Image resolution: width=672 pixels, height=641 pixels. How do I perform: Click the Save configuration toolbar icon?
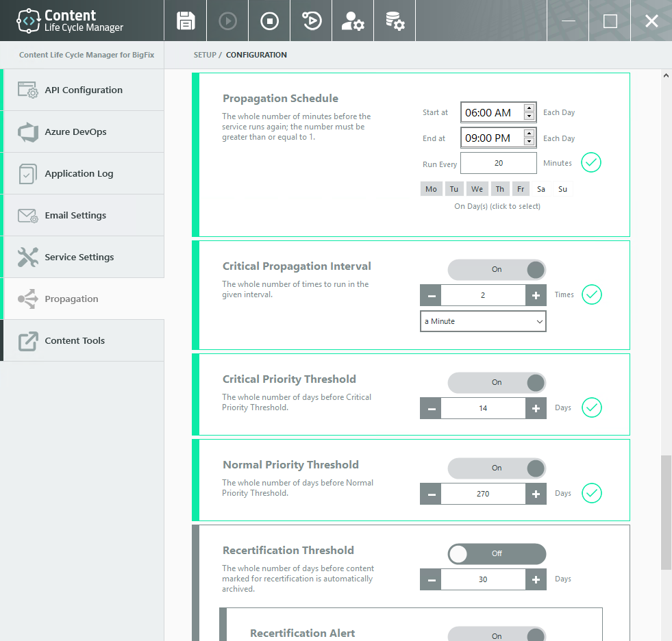(x=186, y=21)
